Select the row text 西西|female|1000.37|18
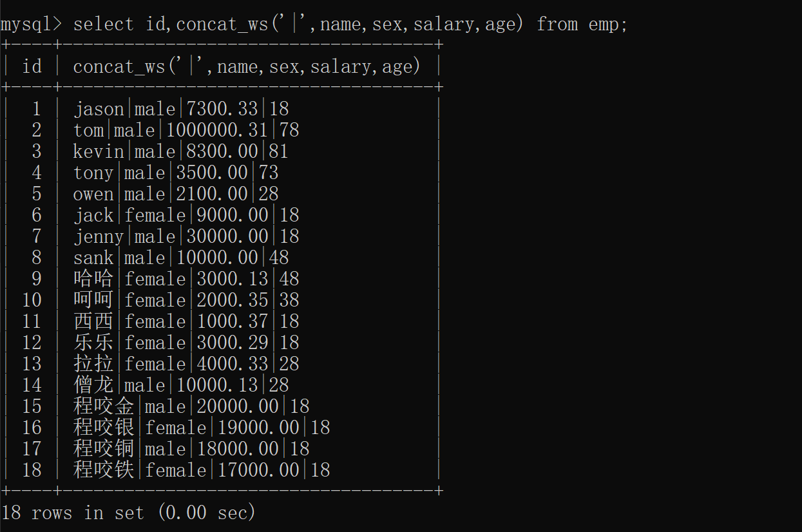 (x=186, y=321)
